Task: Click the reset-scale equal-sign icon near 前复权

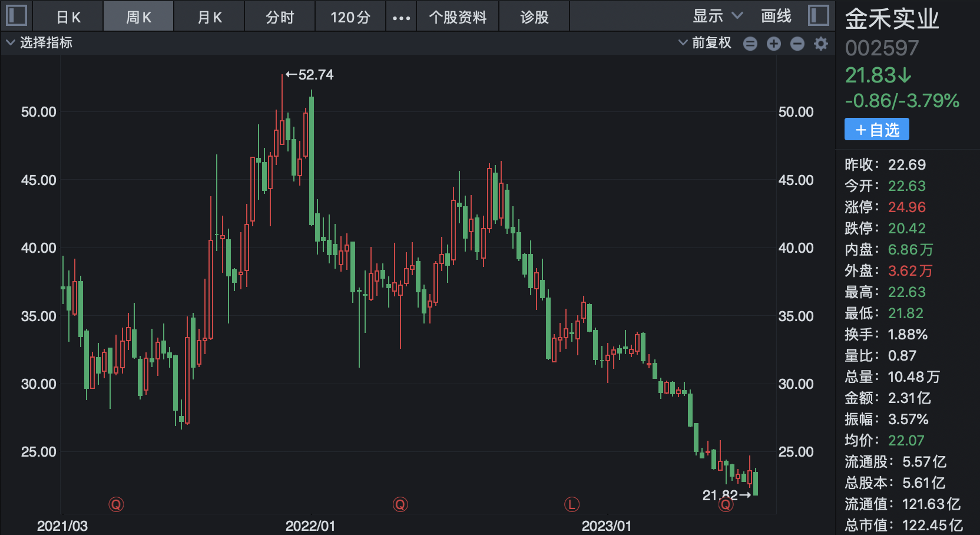Action: click(x=750, y=43)
